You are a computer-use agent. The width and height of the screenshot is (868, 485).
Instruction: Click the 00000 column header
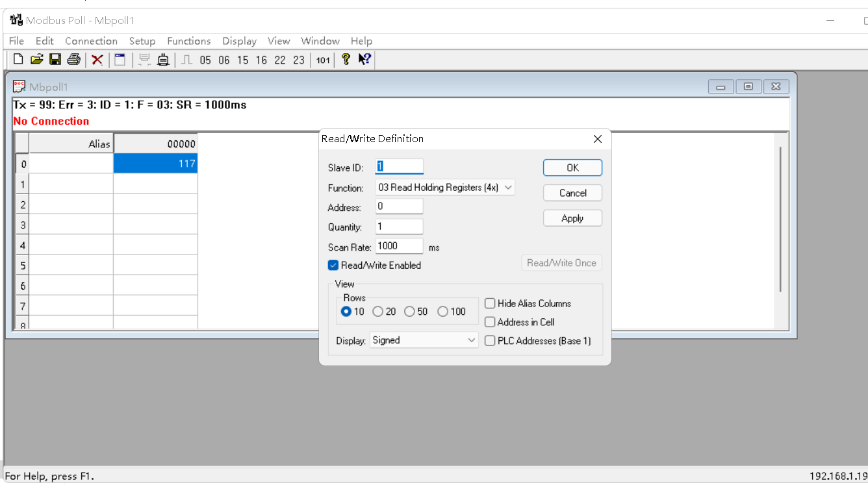tap(155, 143)
